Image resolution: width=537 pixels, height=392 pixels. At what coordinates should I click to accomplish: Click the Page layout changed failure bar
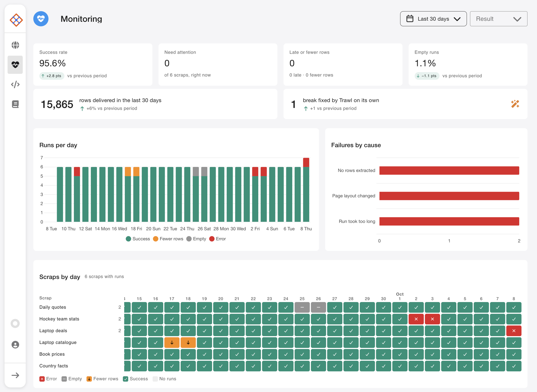pos(449,196)
